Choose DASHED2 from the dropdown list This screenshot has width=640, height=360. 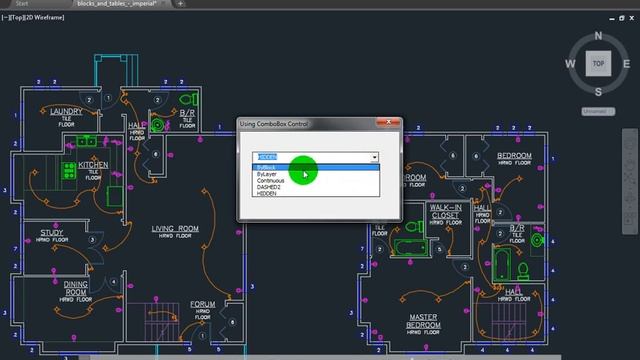point(316,187)
